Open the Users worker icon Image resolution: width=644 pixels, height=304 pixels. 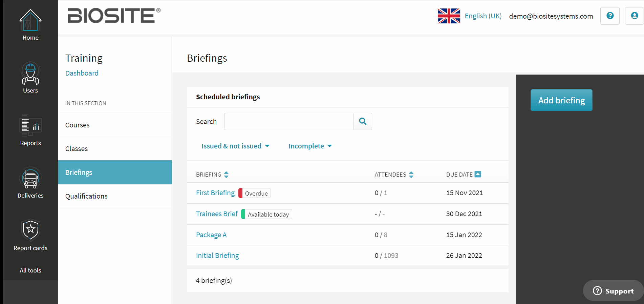pyautogui.click(x=30, y=73)
